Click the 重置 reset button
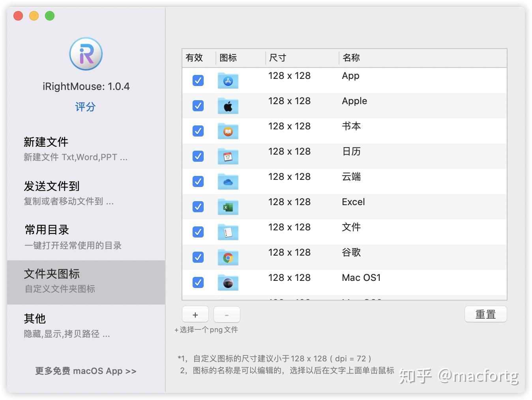Viewport: 532px width, 400px height. coord(486,314)
